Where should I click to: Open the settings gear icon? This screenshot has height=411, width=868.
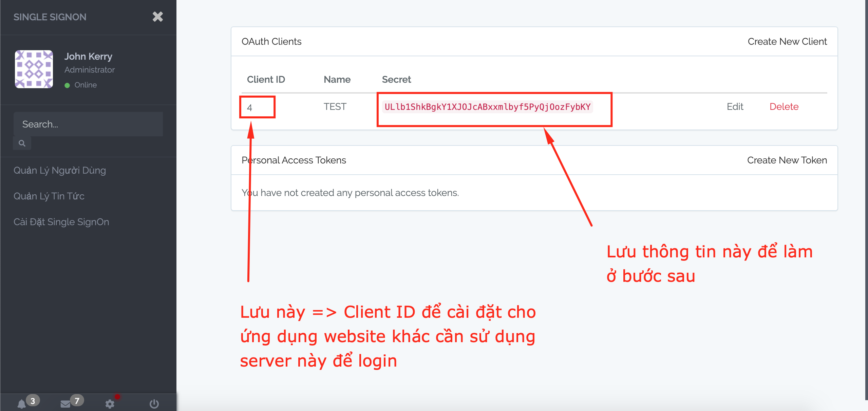point(110,404)
